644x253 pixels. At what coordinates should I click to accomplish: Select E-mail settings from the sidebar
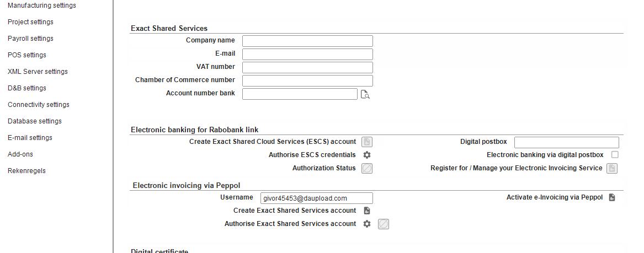[30, 138]
